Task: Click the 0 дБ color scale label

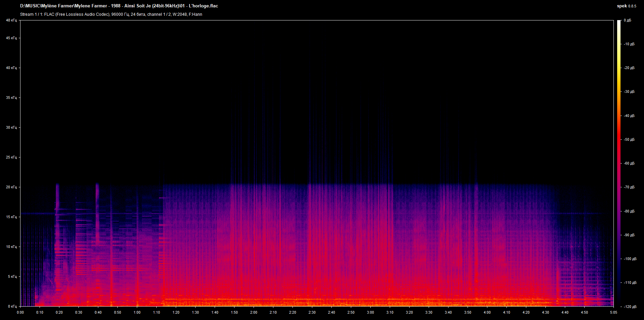Action: click(628, 20)
